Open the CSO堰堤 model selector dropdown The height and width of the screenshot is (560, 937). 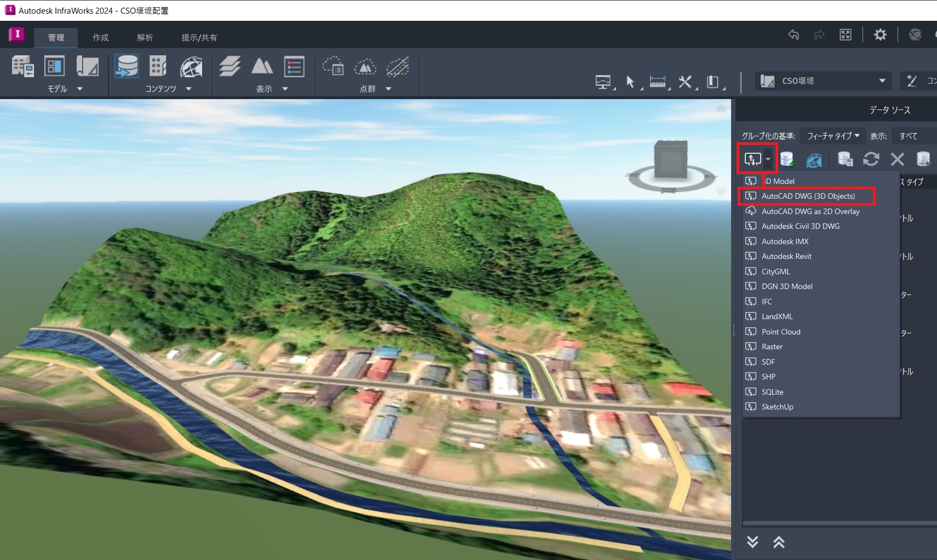pos(882,80)
